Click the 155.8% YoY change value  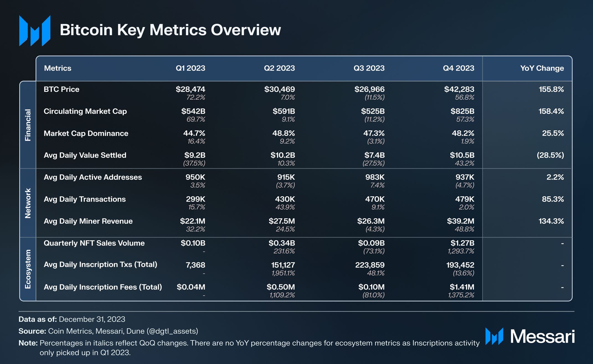tap(551, 89)
